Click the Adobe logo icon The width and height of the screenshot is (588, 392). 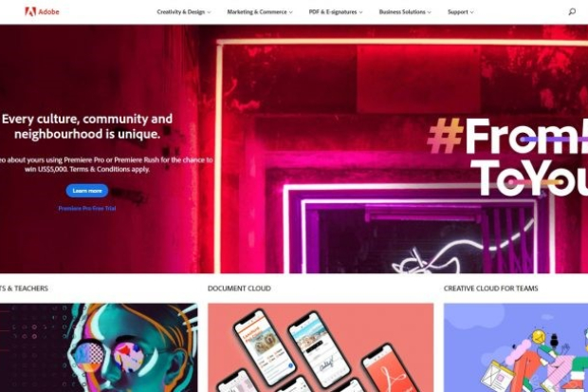pyautogui.click(x=30, y=11)
